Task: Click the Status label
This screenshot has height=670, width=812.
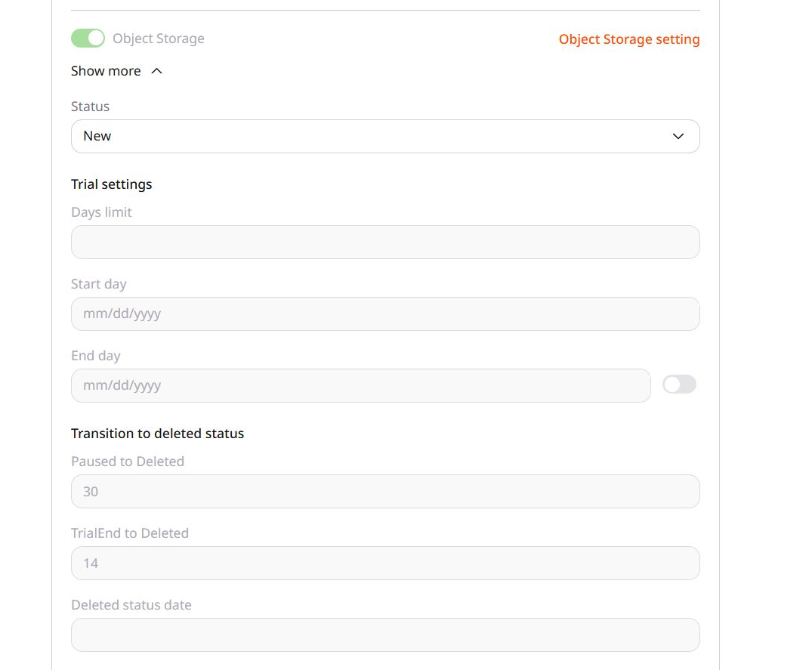Action: pos(90,107)
